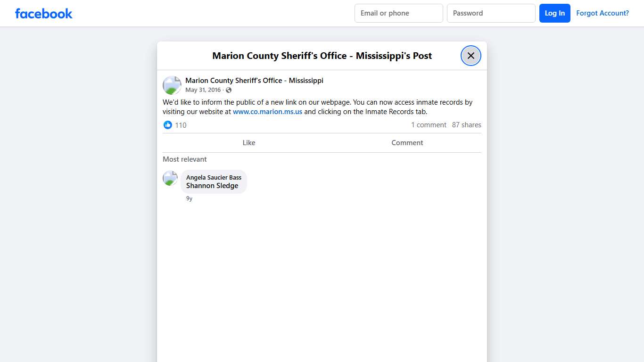Viewport: 644px width, 362px height.
Task: Focus the Email or phone field
Action: click(x=398, y=13)
